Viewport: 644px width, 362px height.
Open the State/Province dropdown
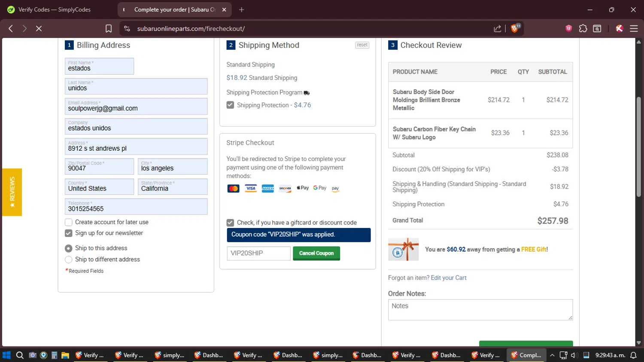tap(173, 187)
